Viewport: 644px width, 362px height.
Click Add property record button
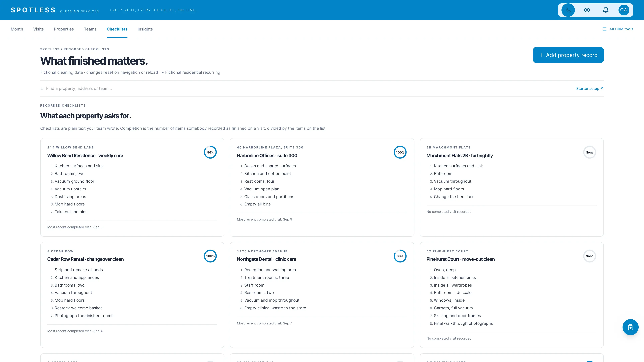click(x=568, y=55)
